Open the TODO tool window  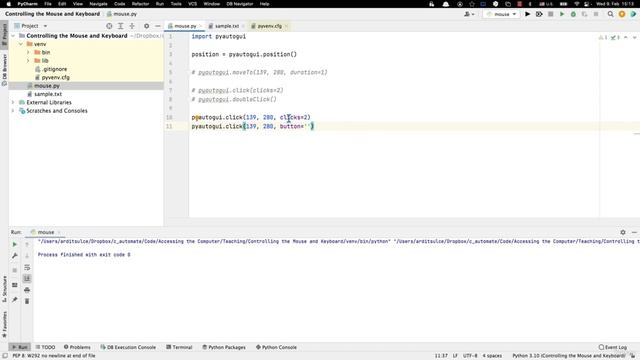tap(45, 347)
